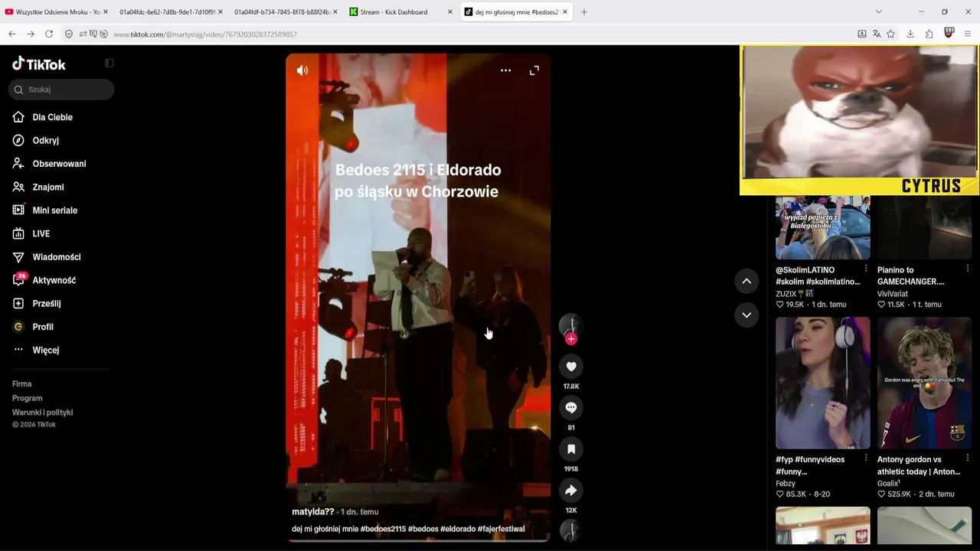Open the Febzy creator name
This screenshot has width=980, height=551.
pyautogui.click(x=786, y=484)
